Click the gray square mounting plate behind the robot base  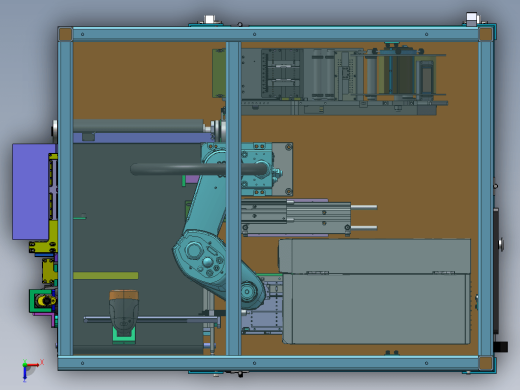click(x=283, y=169)
